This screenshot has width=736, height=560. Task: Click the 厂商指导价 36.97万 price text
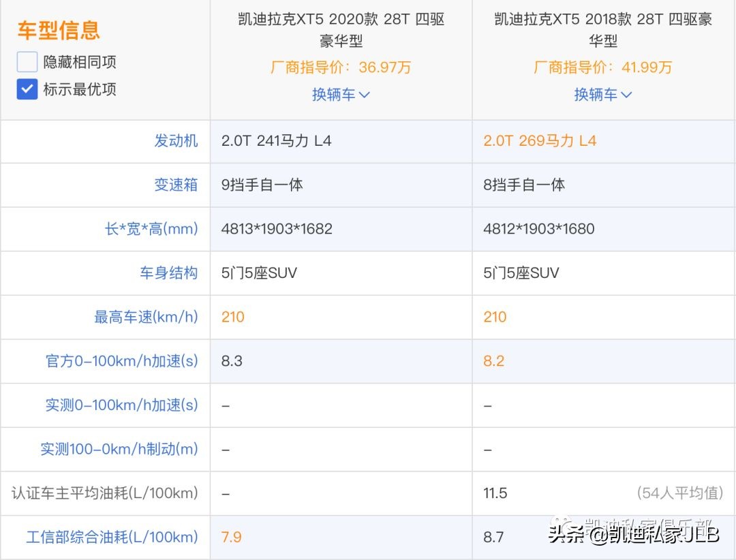point(341,67)
